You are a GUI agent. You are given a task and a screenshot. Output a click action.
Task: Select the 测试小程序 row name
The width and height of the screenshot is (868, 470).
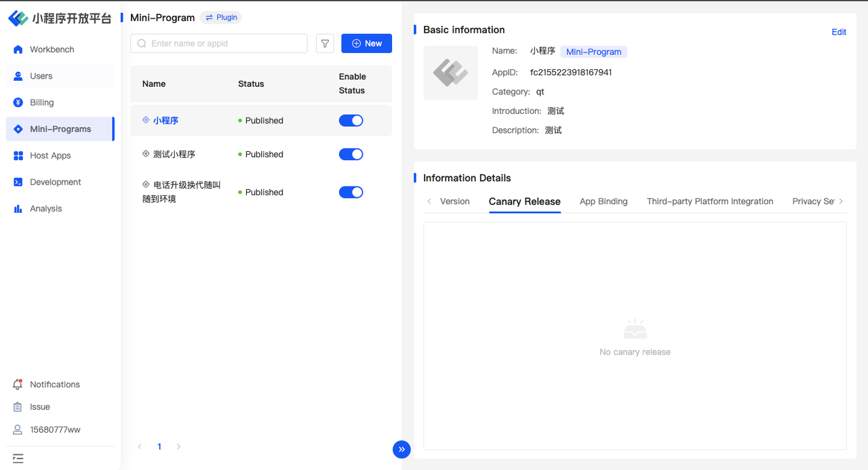[x=174, y=155]
